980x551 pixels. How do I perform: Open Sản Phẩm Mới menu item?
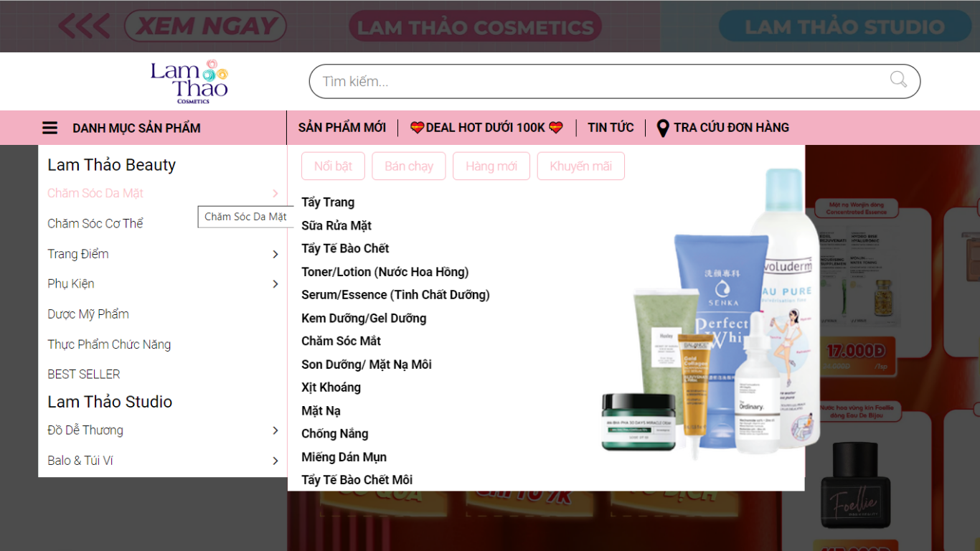pos(342,128)
